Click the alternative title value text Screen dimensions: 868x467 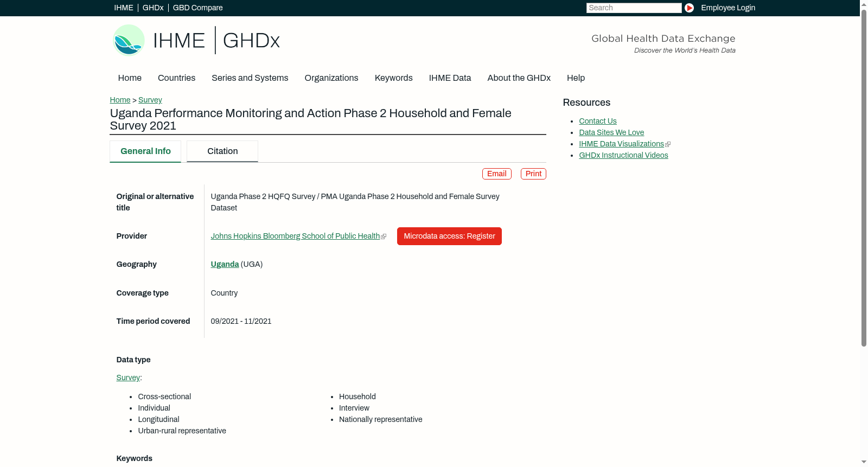pos(355,202)
